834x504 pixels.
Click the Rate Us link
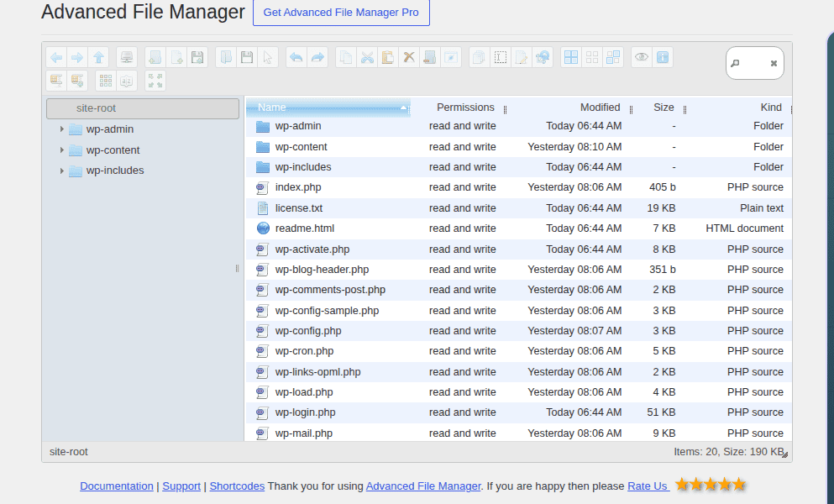coord(648,486)
